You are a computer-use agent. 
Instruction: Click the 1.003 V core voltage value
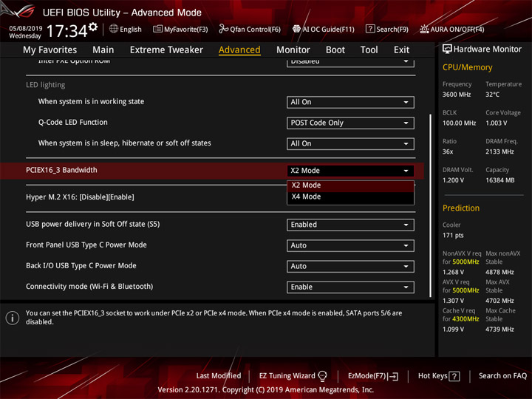[x=496, y=123]
